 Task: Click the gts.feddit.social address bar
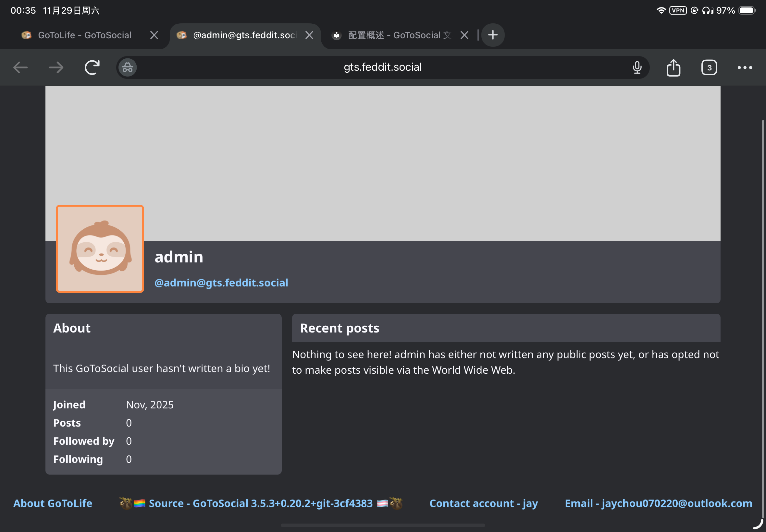pyautogui.click(x=382, y=67)
